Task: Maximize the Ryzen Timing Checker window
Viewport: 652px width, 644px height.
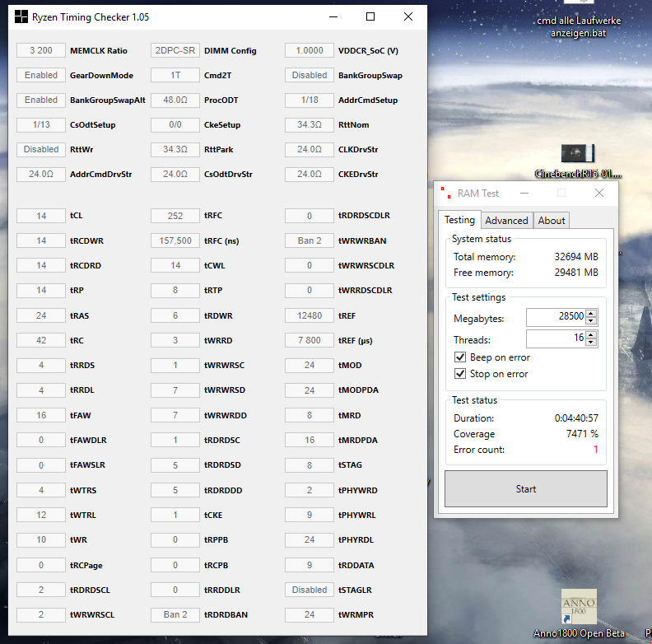Action: pyautogui.click(x=370, y=17)
